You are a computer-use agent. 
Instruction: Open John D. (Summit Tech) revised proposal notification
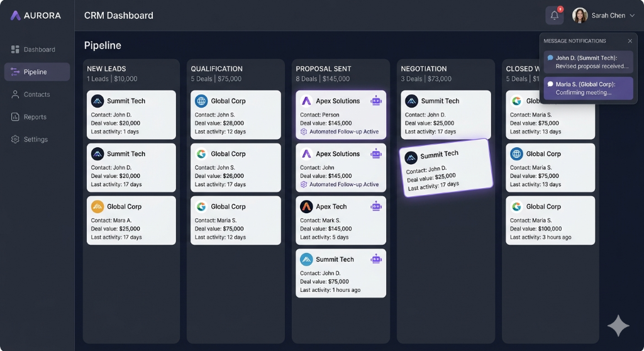588,62
